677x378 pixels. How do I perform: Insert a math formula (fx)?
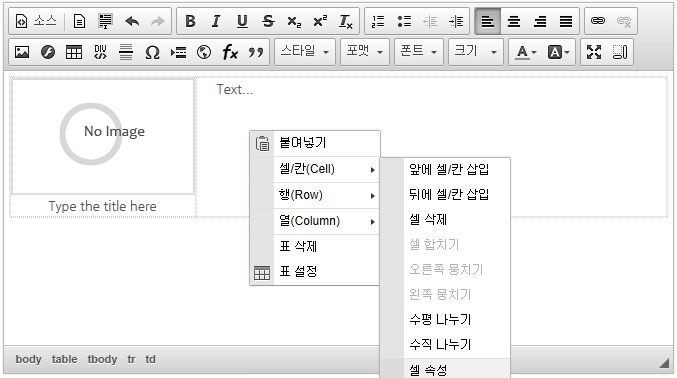tap(230, 52)
